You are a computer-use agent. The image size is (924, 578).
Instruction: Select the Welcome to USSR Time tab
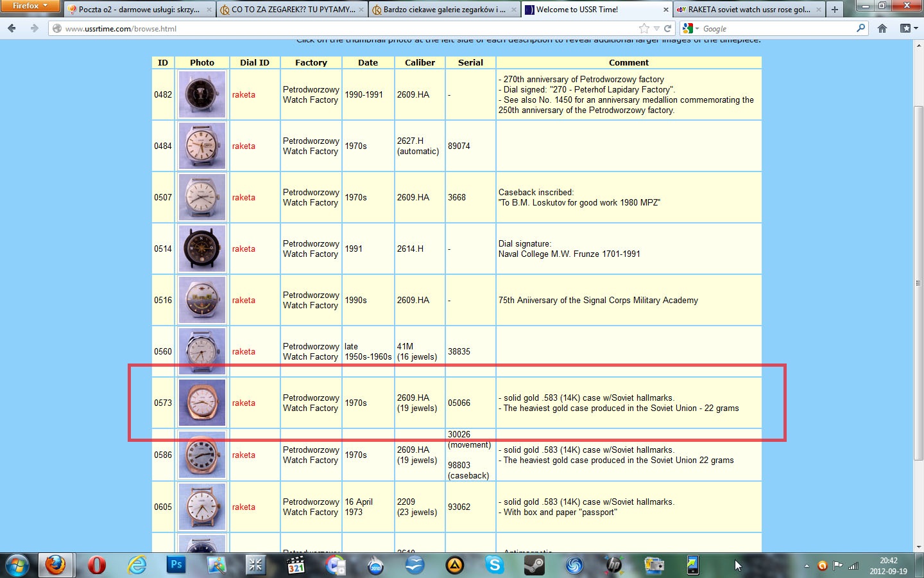(x=597, y=10)
